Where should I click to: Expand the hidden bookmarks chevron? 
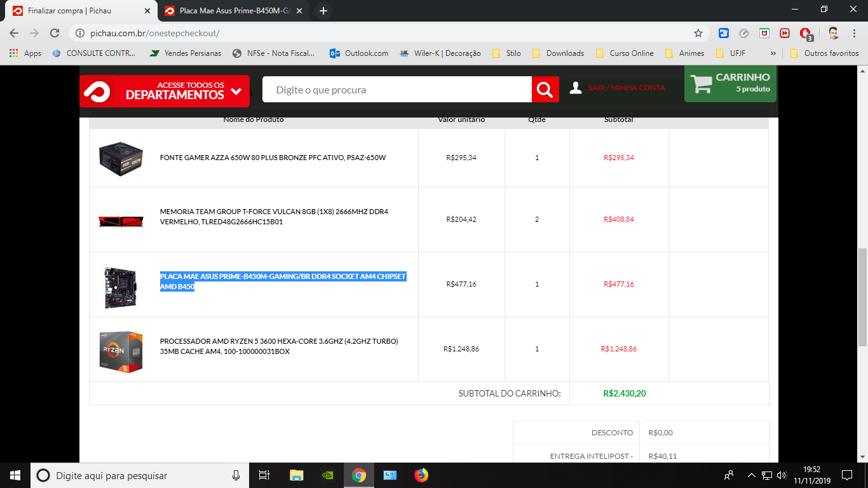(x=773, y=53)
